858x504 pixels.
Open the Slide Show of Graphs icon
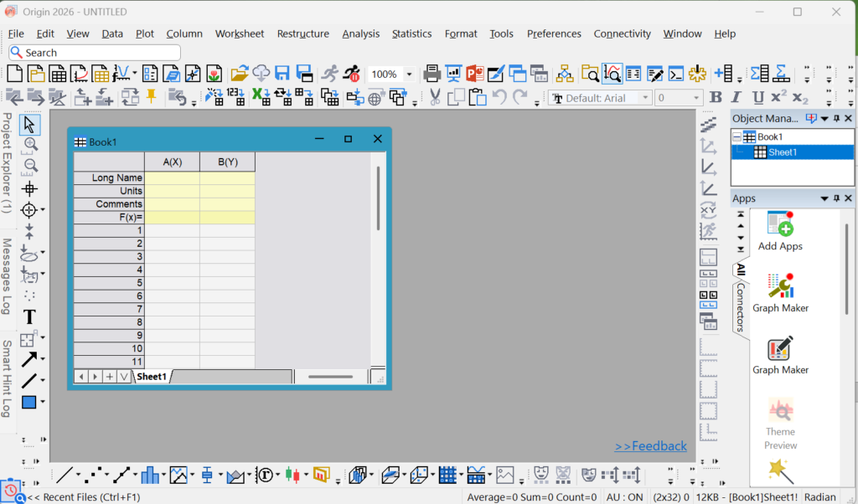[453, 73]
